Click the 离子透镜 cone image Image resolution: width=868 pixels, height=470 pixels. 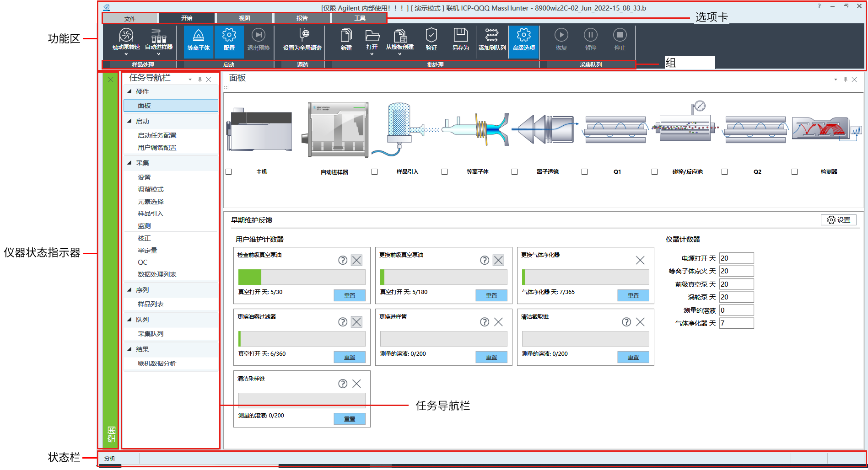pyautogui.click(x=545, y=129)
